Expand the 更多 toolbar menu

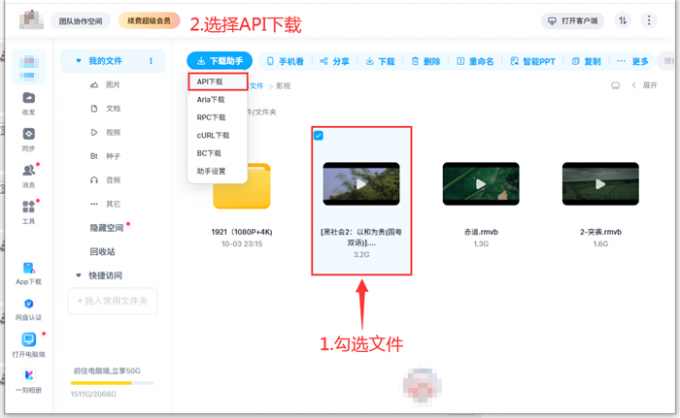633,62
